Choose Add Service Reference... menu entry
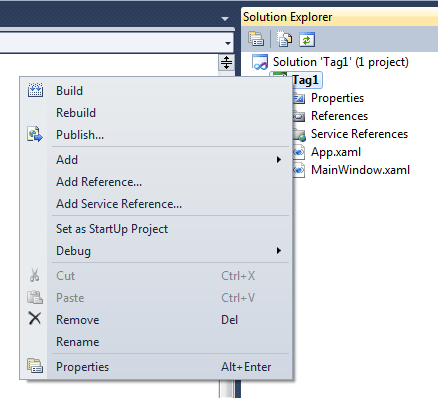 pos(119,204)
